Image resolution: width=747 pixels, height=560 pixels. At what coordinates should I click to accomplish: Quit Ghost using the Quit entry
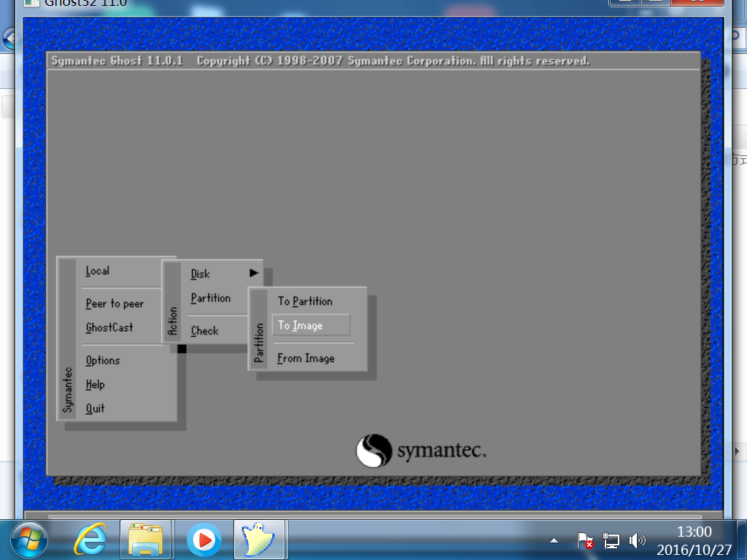click(96, 408)
